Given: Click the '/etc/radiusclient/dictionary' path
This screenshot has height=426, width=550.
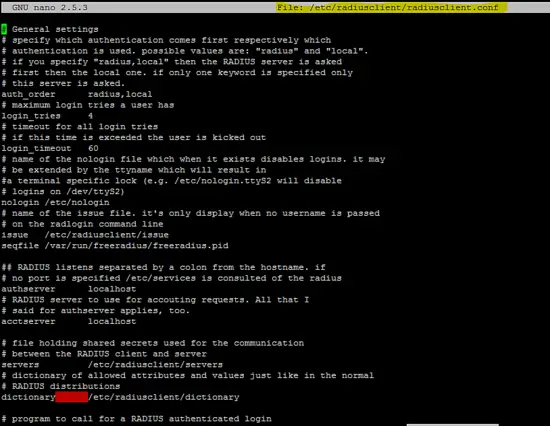Looking at the screenshot, I should 163,397.
